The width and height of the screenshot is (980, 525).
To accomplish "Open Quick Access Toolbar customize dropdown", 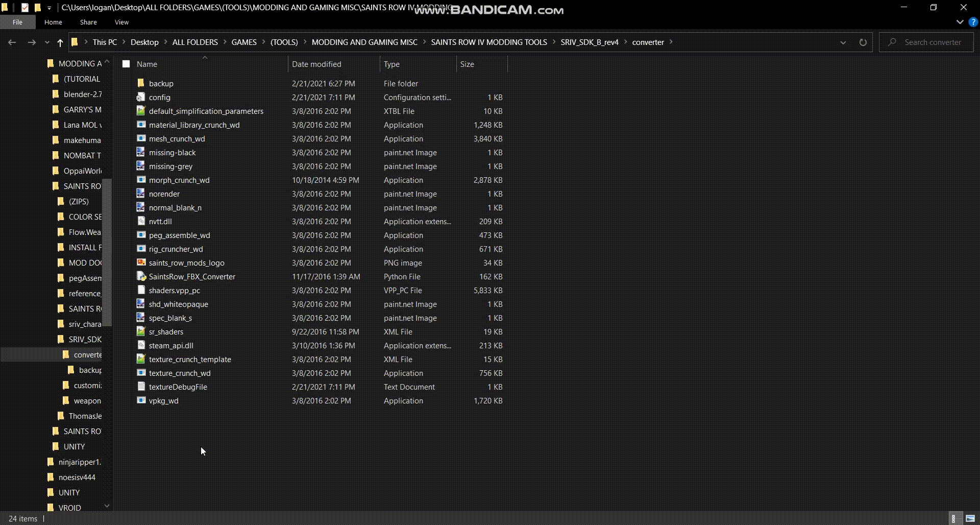I will tap(49, 8).
